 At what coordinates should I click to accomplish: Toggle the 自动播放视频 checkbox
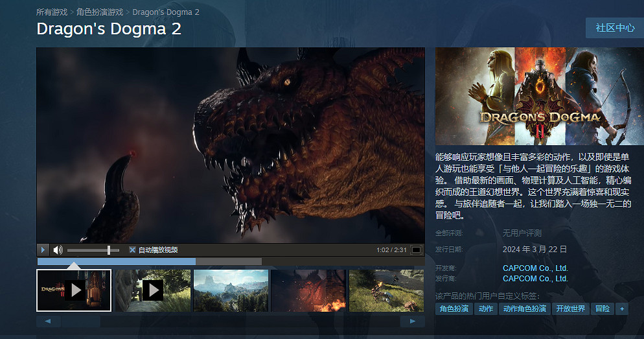coord(132,250)
